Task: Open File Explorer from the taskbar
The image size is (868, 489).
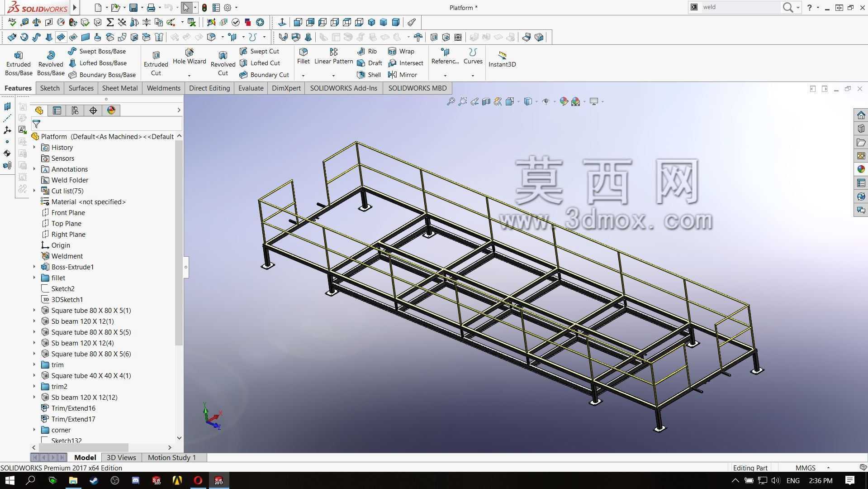Action: coord(73,480)
